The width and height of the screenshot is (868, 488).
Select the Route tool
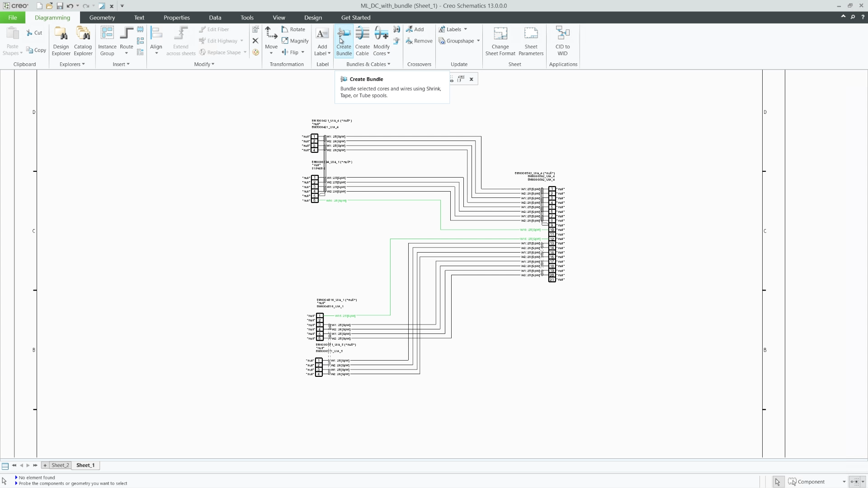click(x=127, y=41)
